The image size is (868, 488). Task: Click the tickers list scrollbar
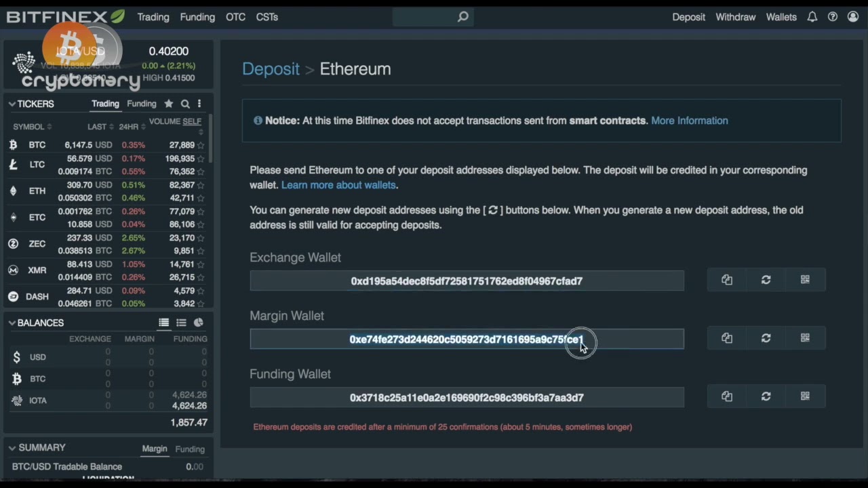(210, 139)
